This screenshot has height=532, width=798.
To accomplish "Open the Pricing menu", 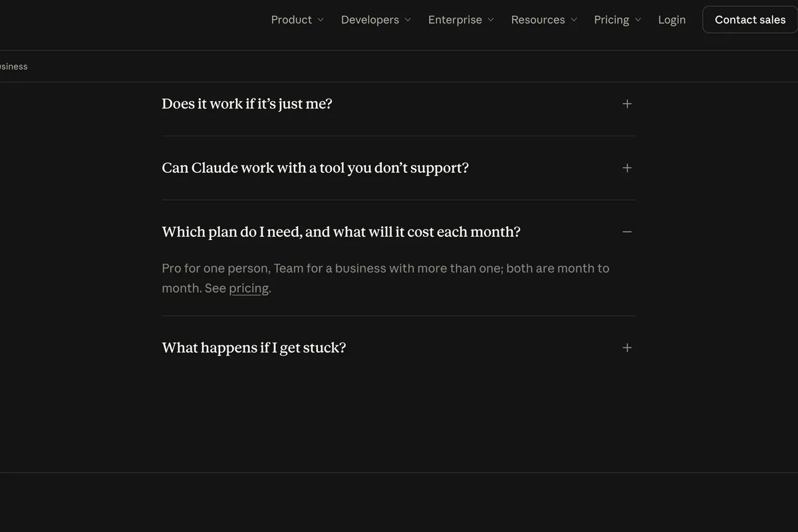I will (617, 20).
